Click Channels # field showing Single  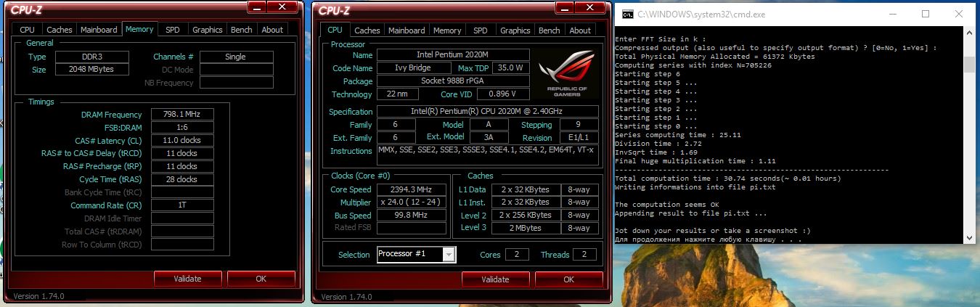pos(237,57)
